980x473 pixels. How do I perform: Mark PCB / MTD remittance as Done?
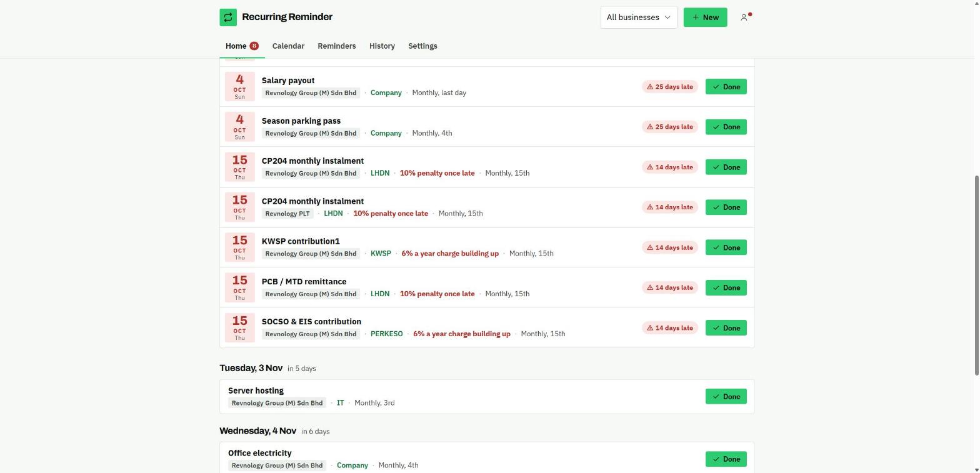click(726, 287)
